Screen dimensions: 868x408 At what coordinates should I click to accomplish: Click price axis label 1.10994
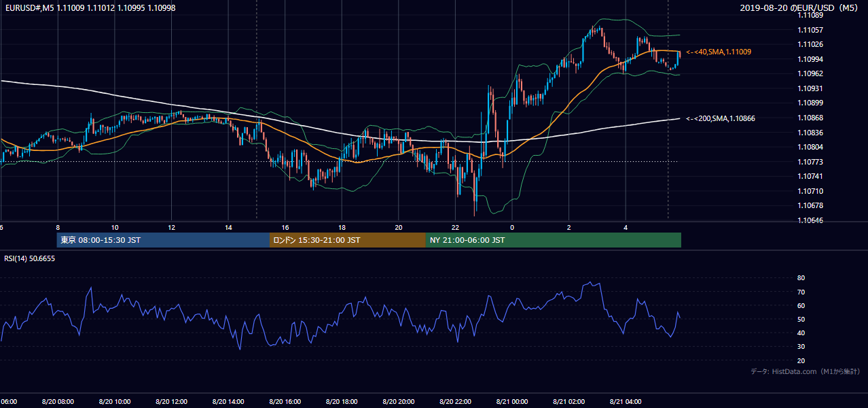812,59
